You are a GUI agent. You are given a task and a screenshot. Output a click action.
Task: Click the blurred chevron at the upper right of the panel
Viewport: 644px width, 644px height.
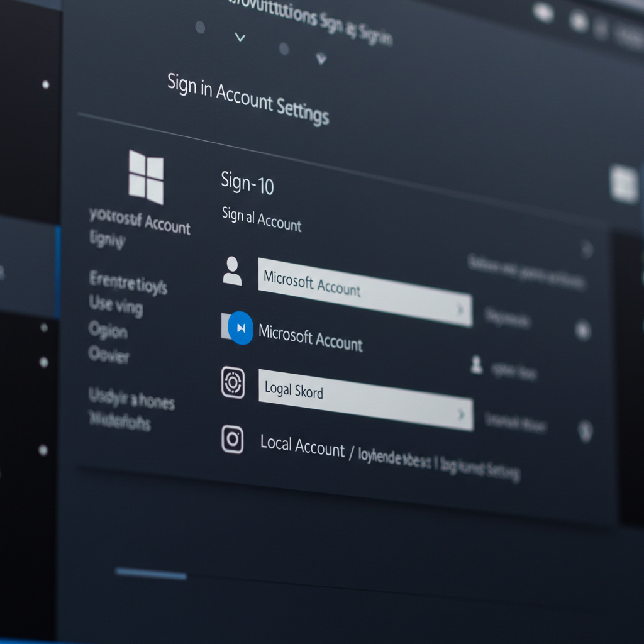coord(587,249)
